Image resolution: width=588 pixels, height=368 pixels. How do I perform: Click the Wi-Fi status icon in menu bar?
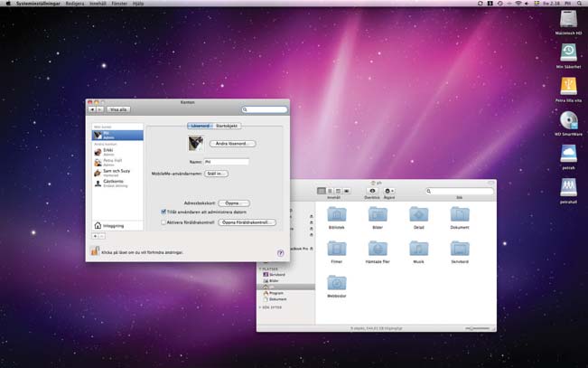[x=518, y=3]
